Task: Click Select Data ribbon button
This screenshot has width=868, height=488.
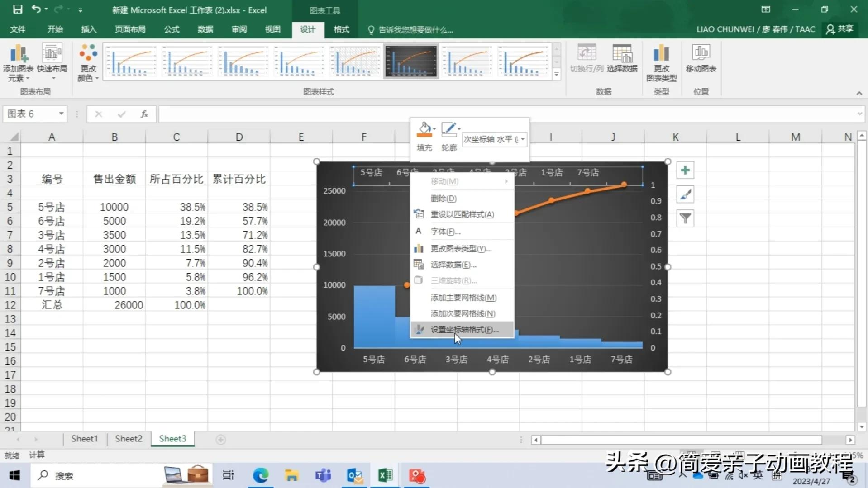Action: [622, 58]
